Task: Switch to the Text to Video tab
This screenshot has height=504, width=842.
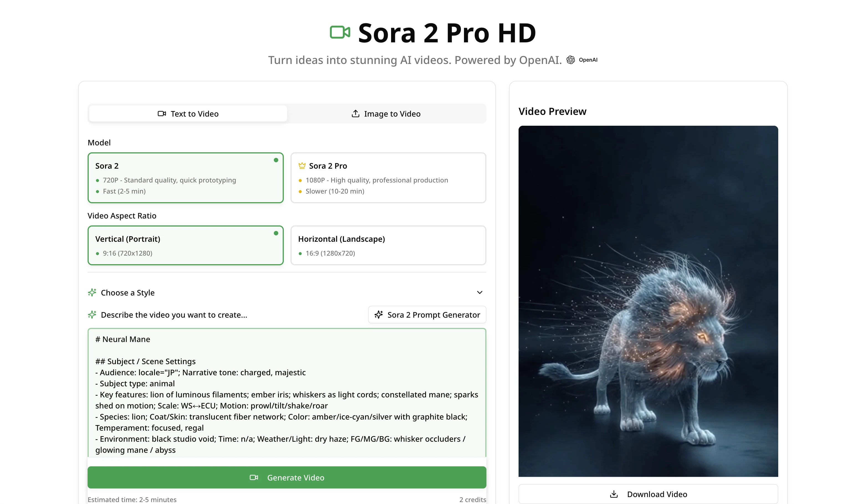Action: (x=188, y=114)
